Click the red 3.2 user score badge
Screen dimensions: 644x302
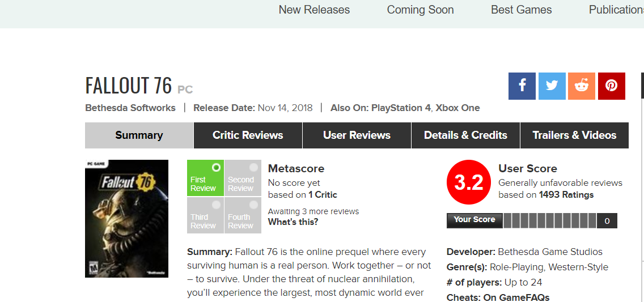point(468,182)
